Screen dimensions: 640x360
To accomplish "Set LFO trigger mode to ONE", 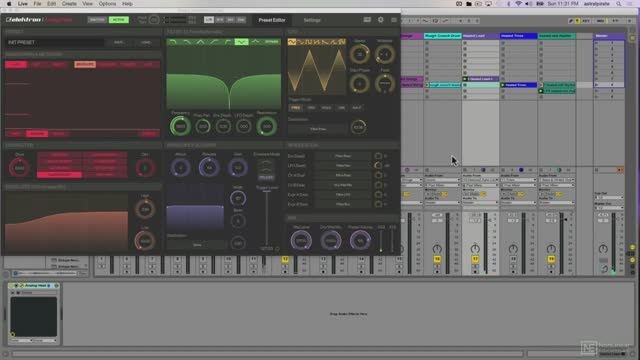I will point(341,108).
